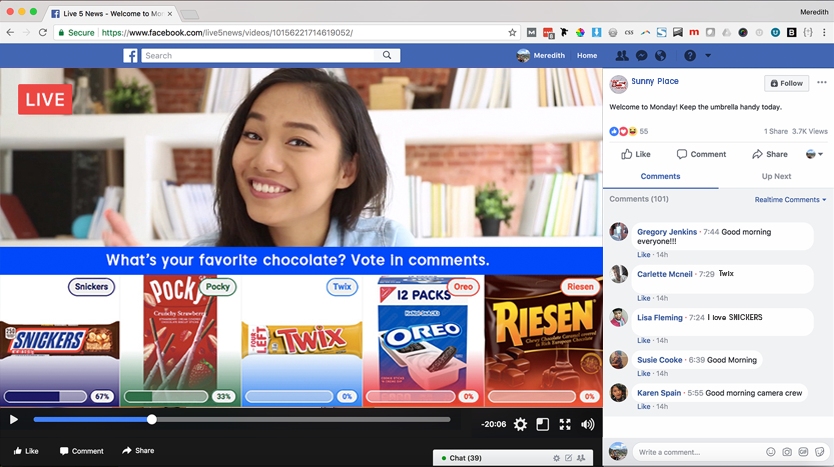Click Share below the video player

(x=138, y=451)
